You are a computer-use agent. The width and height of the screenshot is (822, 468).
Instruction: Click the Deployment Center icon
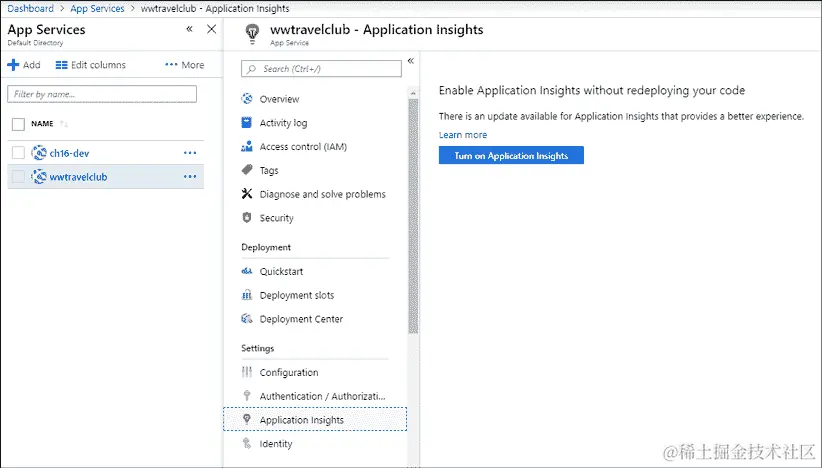[247, 319]
